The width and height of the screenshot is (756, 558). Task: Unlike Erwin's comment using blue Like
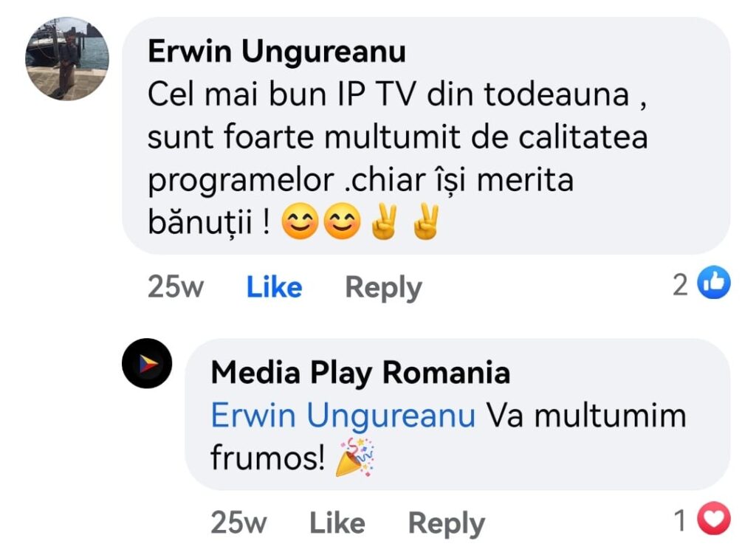275,286
